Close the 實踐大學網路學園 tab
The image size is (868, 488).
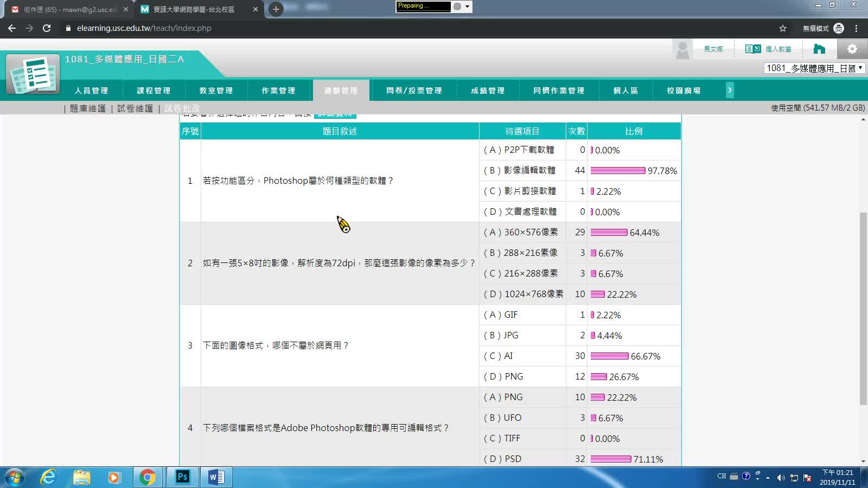tap(255, 9)
